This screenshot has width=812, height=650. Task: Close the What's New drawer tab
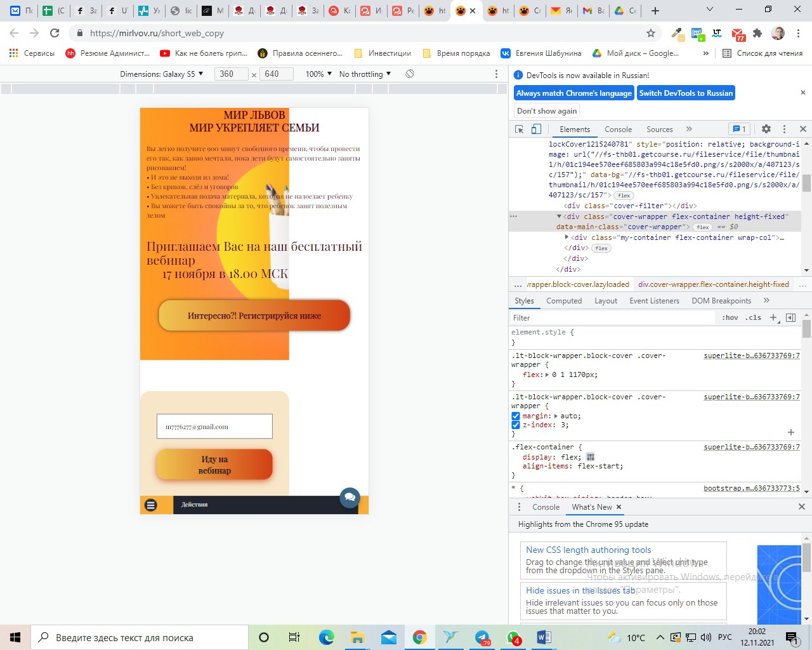point(619,507)
